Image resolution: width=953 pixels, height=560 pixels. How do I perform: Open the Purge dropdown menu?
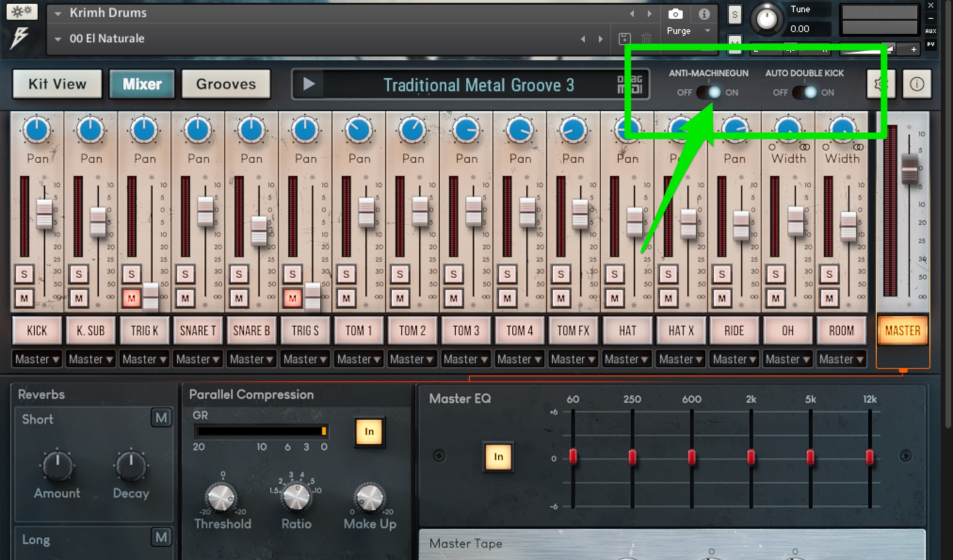(687, 31)
